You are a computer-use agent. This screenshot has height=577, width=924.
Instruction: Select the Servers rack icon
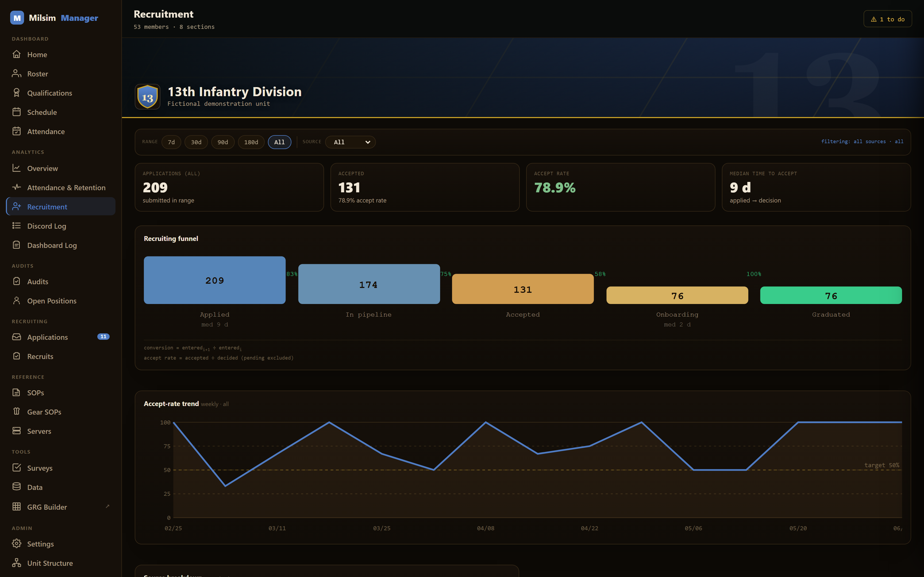tap(16, 431)
